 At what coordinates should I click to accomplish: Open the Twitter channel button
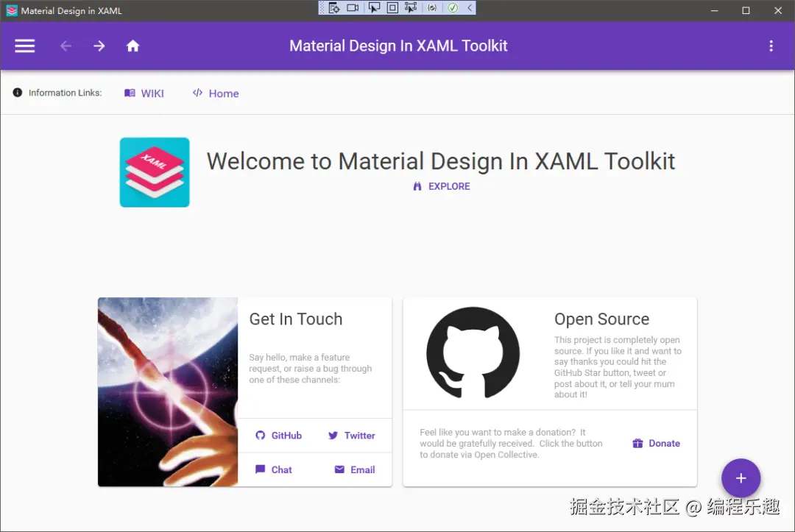tap(351, 436)
